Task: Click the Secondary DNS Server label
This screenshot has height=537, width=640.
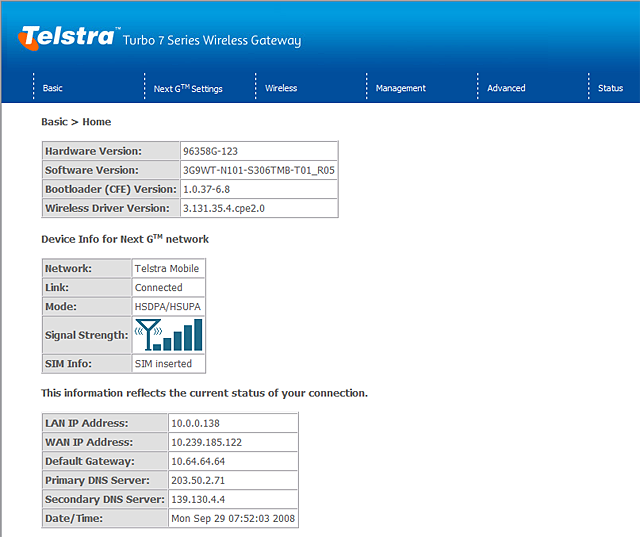Action: (x=104, y=499)
